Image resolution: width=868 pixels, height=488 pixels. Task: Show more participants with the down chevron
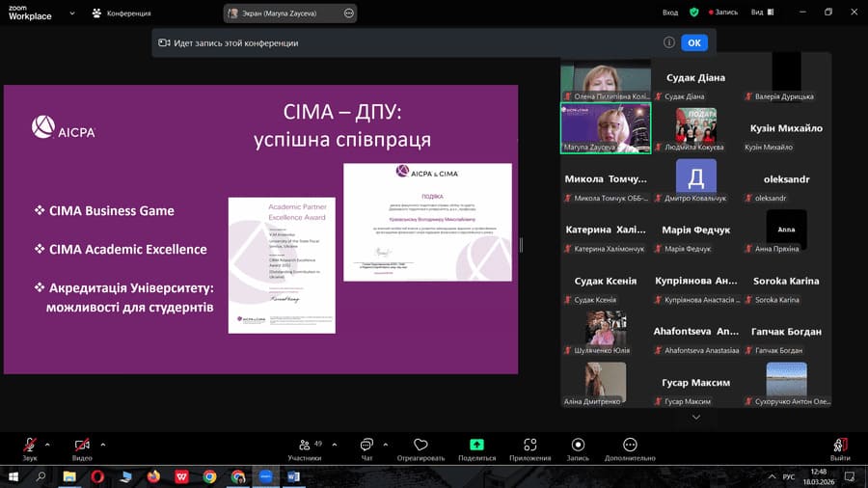[695, 418]
